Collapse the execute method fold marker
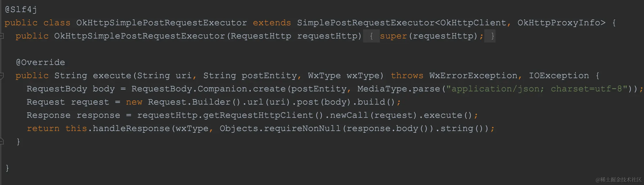Viewport: 644px width, 185px height. pyautogui.click(x=2, y=76)
